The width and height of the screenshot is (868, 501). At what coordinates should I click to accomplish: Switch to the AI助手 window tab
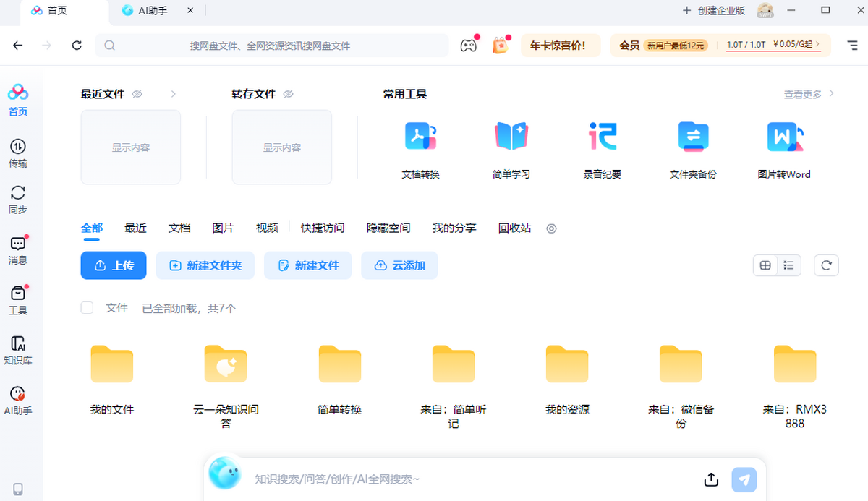coord(153,11)
